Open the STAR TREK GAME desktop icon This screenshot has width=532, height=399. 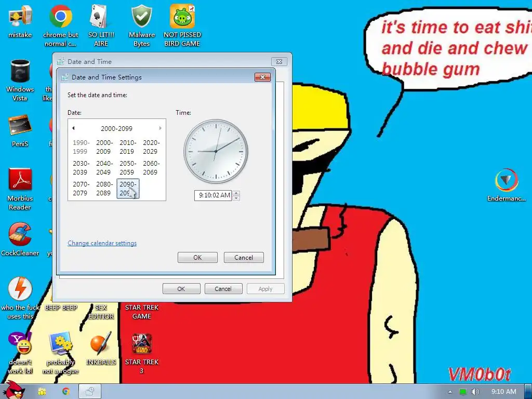pyautogui.click(x=141, y=312)
